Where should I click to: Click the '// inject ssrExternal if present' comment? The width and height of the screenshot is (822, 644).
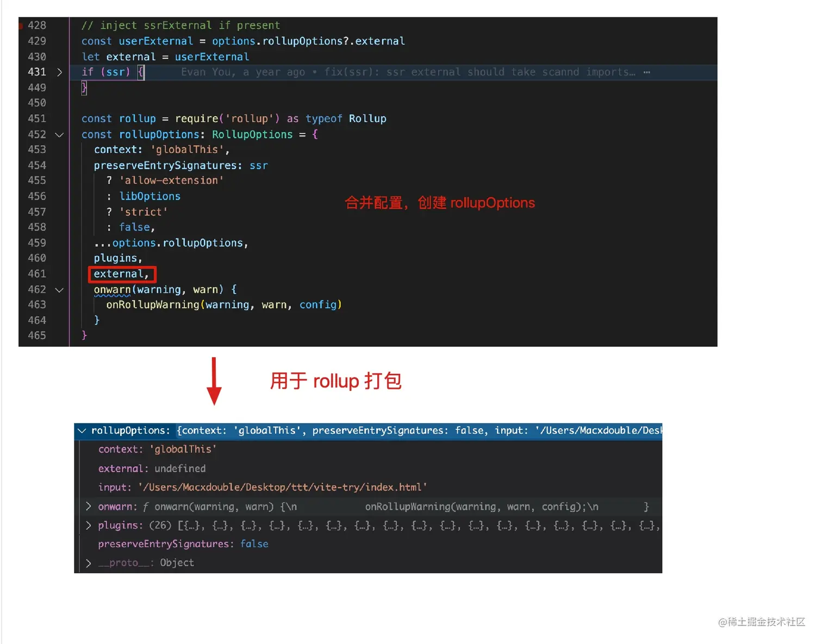pyautogui.click(x=180, y=26)
